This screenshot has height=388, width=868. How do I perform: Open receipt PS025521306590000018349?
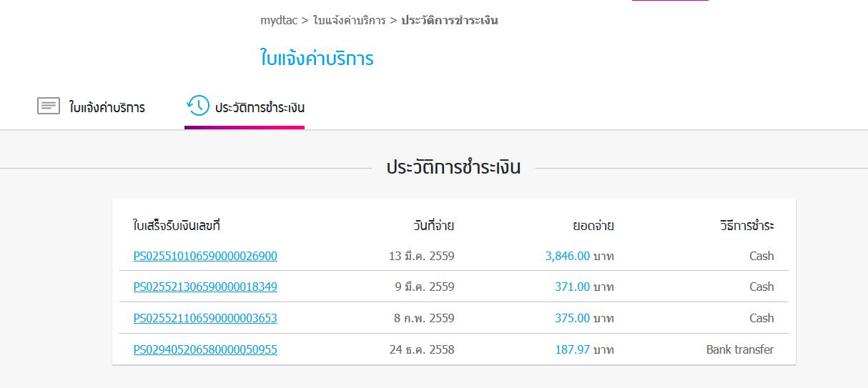click(x=205, y=287)
